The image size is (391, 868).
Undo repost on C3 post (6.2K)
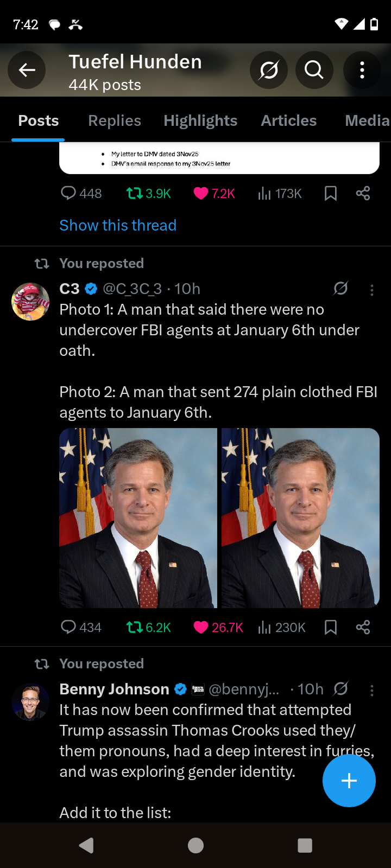pos(148,628)
